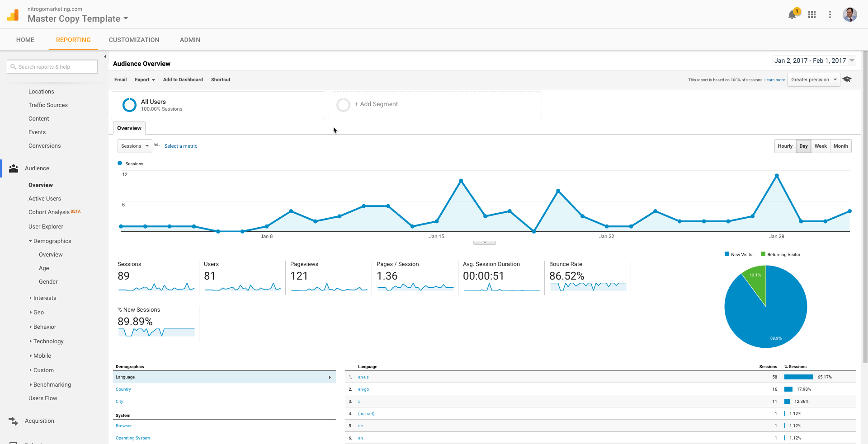
Task: Click Add to Dashboard button
Action: [183, 79]
